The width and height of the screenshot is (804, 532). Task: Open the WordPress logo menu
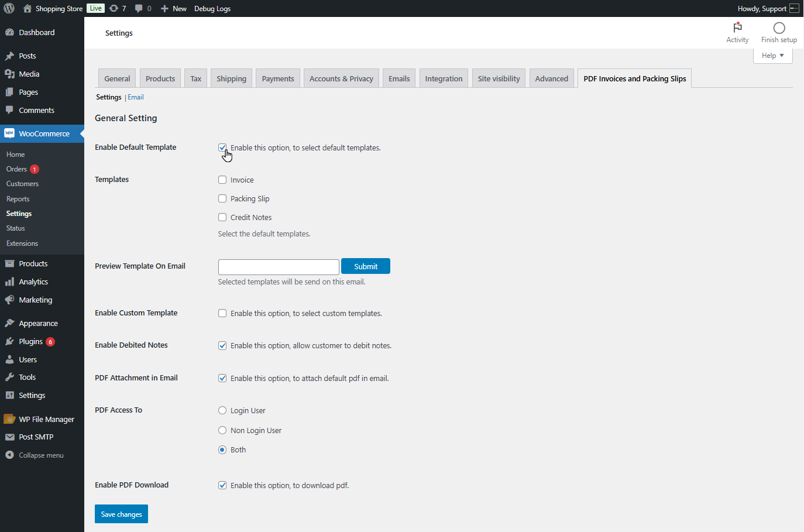(x=9, y=8)
